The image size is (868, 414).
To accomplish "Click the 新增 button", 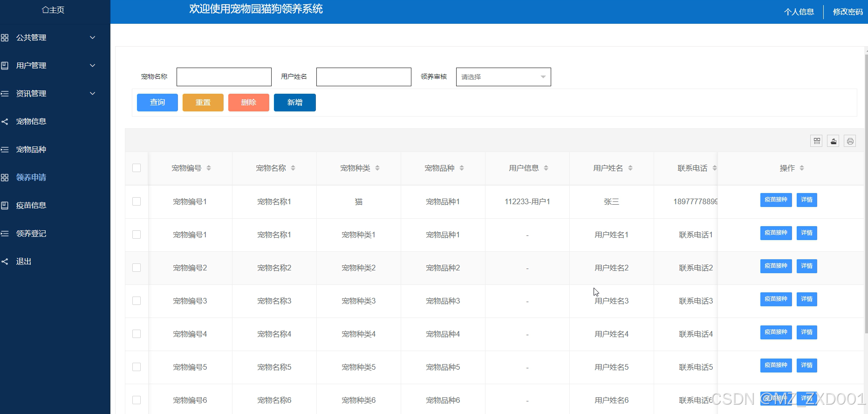I will [x=295, y=103].
